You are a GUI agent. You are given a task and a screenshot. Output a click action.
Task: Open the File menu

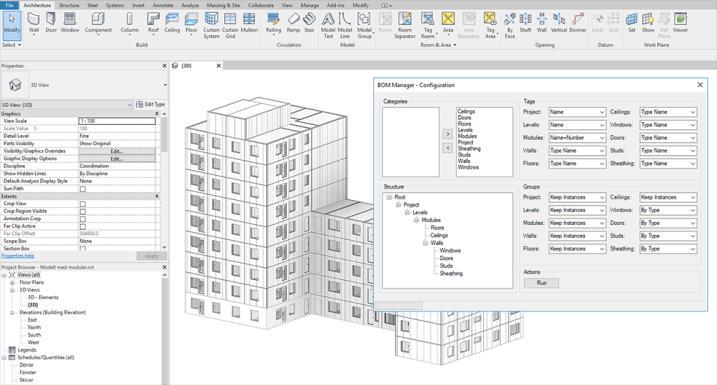click(x=9, y=5)
